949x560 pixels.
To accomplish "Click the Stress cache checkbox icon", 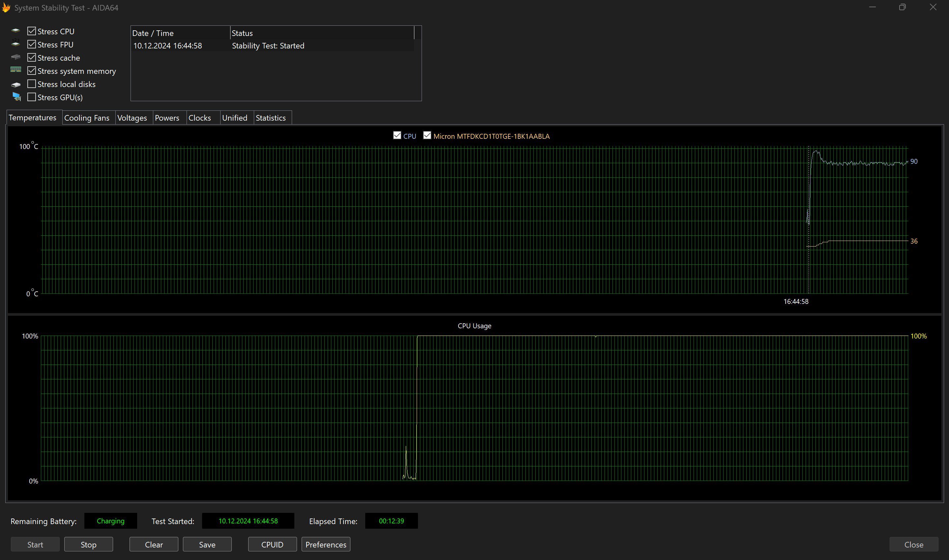I will pyautogui.click(x=31, y=57).
